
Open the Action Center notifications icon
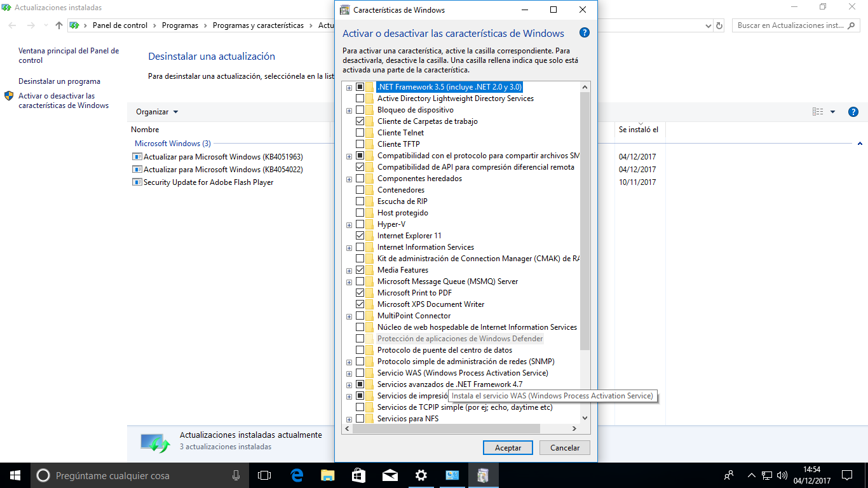(x=846, y=475)
